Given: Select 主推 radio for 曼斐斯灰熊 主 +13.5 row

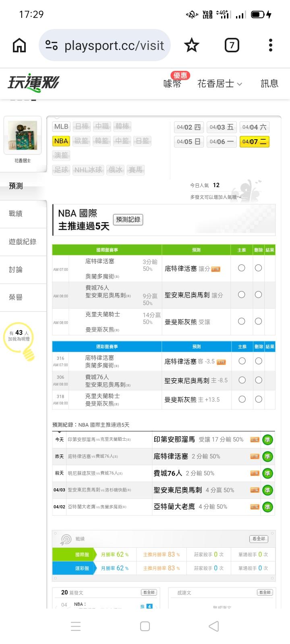Looking at the screenshot, I should click(x=242, y=399).
